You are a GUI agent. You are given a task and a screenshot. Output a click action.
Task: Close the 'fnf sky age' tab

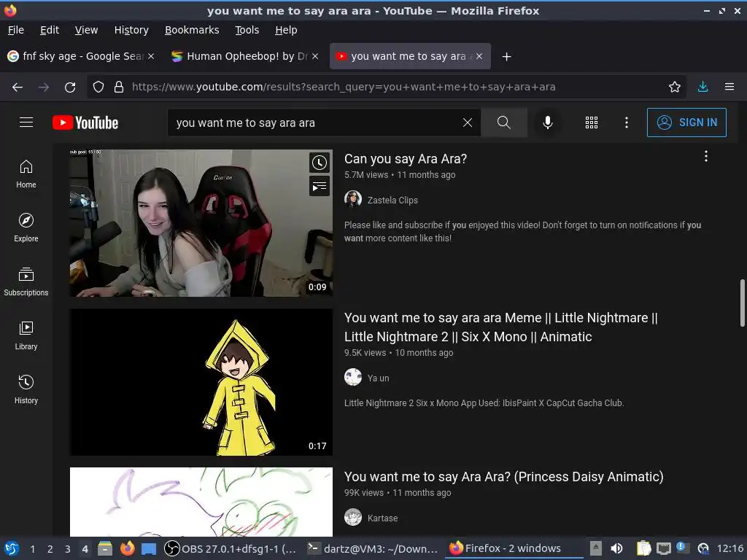pyautogui.click(x=150, y=56)
